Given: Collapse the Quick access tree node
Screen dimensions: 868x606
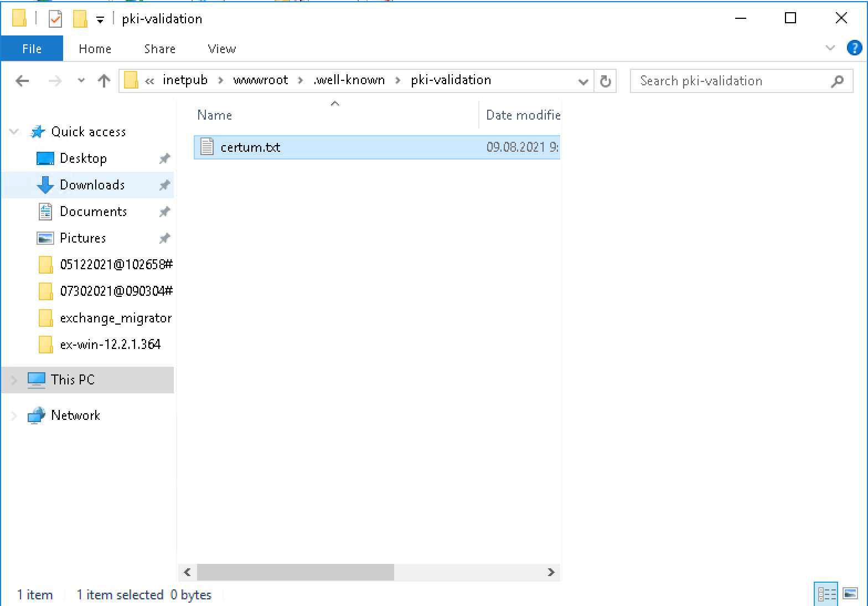Looking at the screenshot, I should pyautogui.click(x=14, y=132).
